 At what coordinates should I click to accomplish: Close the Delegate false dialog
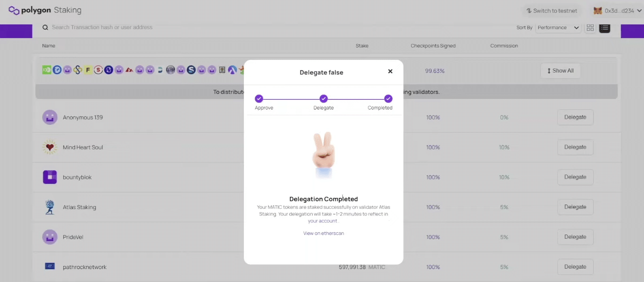point(390,71)
